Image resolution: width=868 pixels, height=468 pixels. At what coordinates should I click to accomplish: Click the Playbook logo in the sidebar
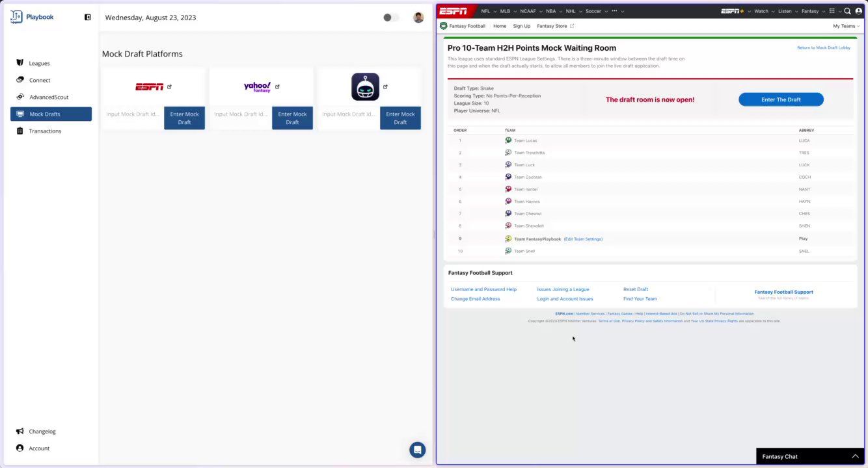click(x=32, y=17)
